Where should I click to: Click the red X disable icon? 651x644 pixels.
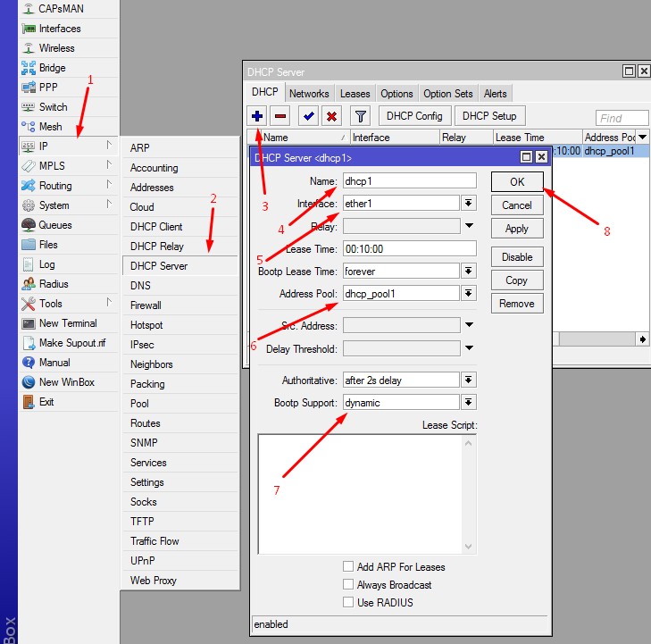pyautogui.click(x=331, y=116)
